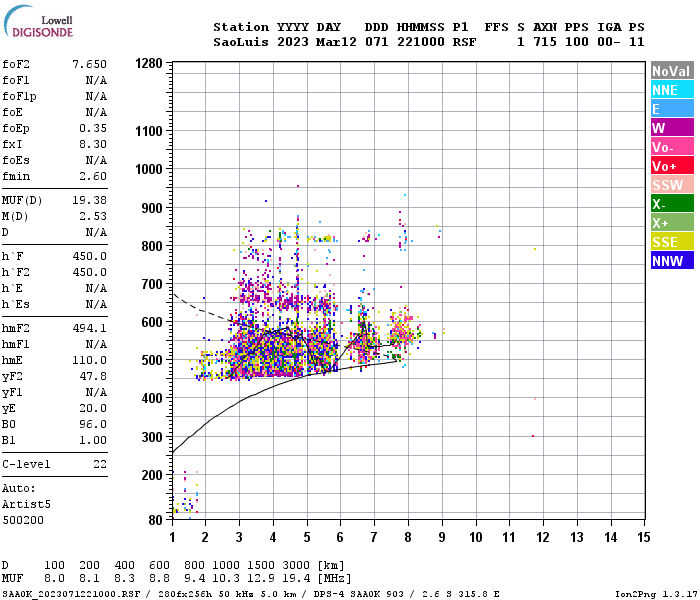Click the 80 km y-axis label
This screenshot has width=700, height=600.
(156, 520)
